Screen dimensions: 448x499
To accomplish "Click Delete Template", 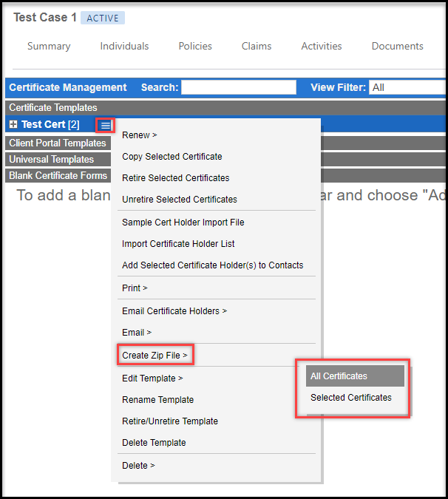I will pos(154,442).
